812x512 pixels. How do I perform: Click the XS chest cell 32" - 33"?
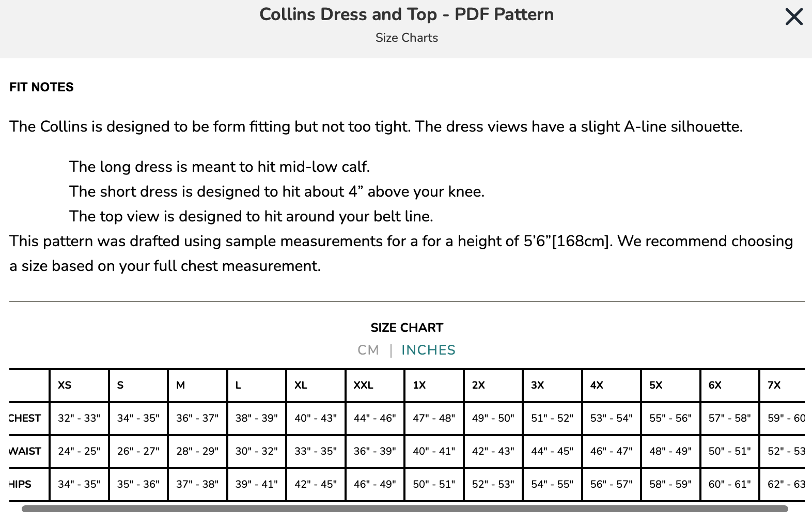tap(79, 418)
